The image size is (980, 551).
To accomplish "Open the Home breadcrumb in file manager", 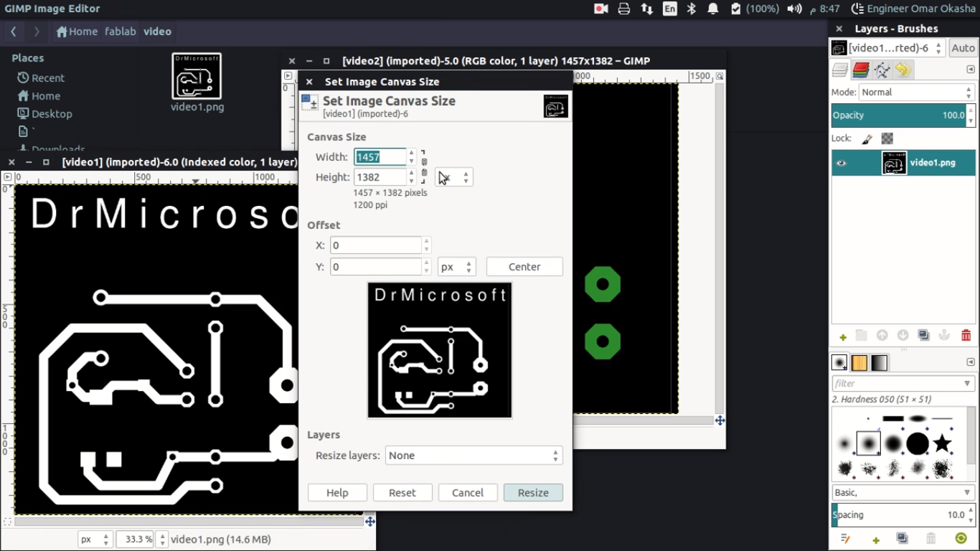I will [77, 32].
